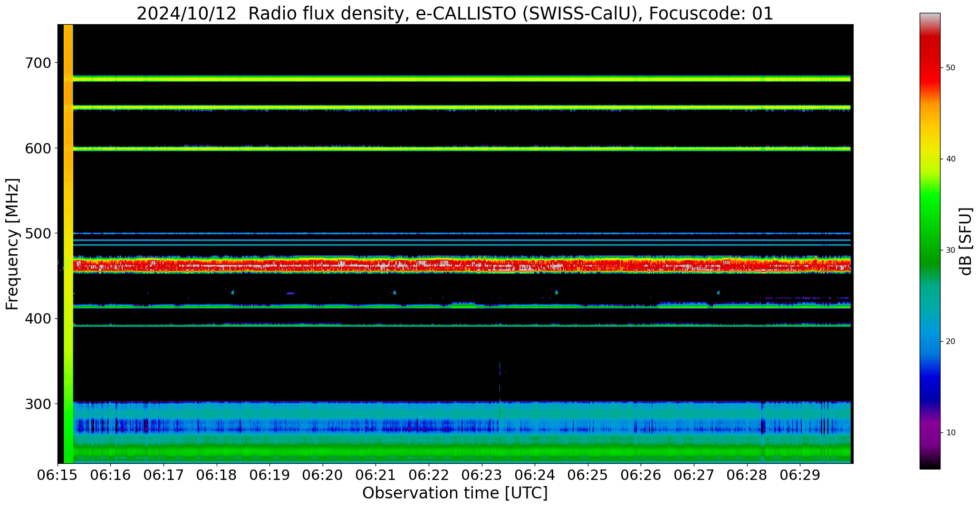The width and height of the screenshot is (980, 507).
Task: Click the 06:24 time tick label
Action: pyautogui.click(x=535, y=475)
